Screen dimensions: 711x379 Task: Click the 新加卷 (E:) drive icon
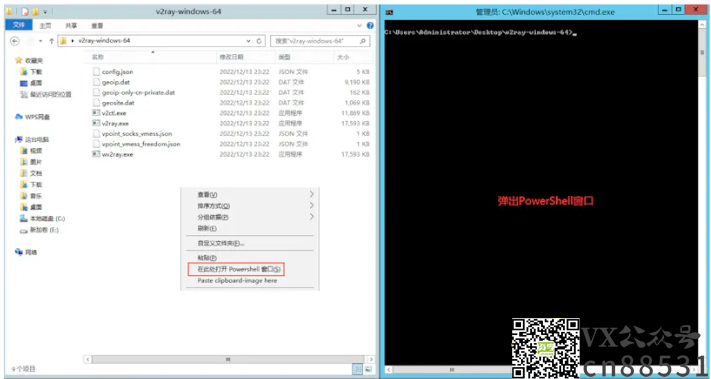pyautogui.click(x=24, y=230)
